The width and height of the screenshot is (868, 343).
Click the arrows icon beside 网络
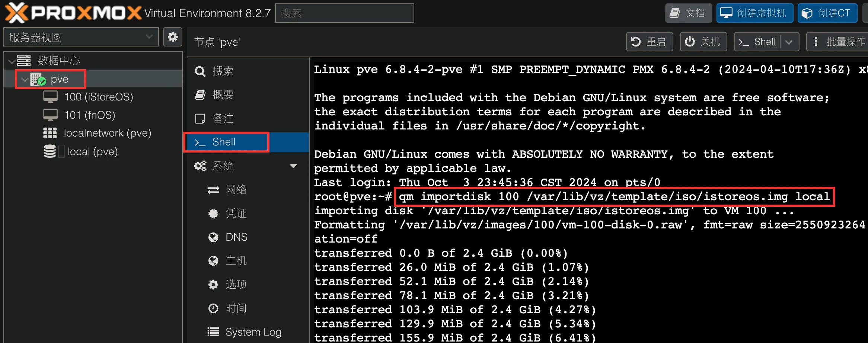pos(213,190)
